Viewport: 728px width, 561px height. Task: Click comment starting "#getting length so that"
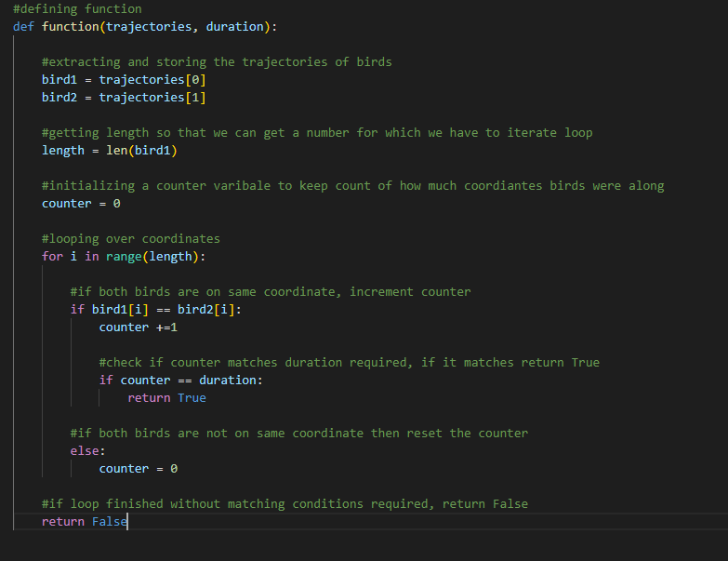317,133
